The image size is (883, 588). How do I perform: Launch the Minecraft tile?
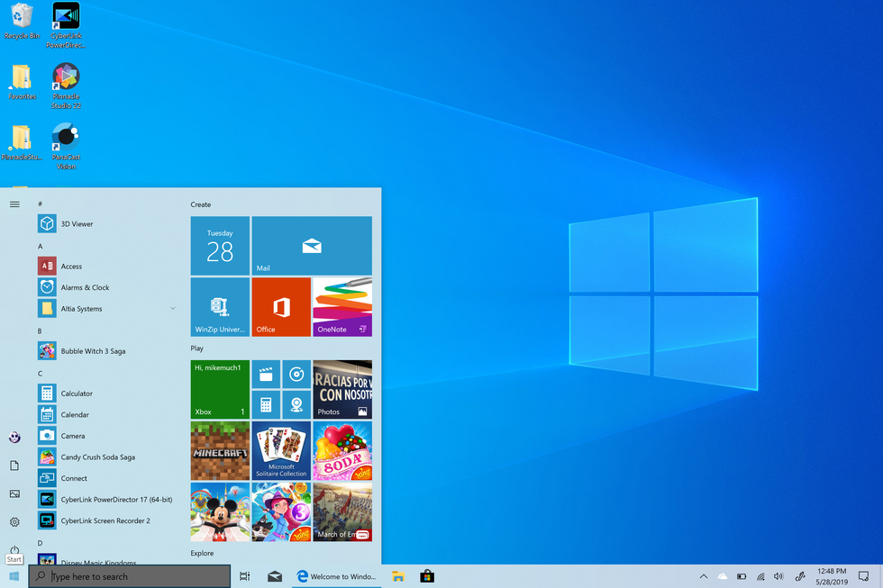click(x=220, y=450)
